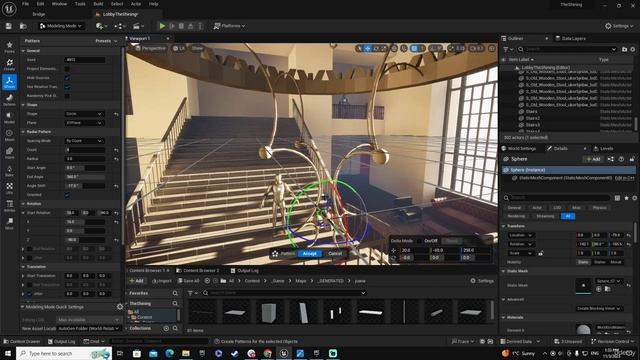Switch to the Data Layers tab
The height and width of the screenshot is (360, 640).
[571, 38]
